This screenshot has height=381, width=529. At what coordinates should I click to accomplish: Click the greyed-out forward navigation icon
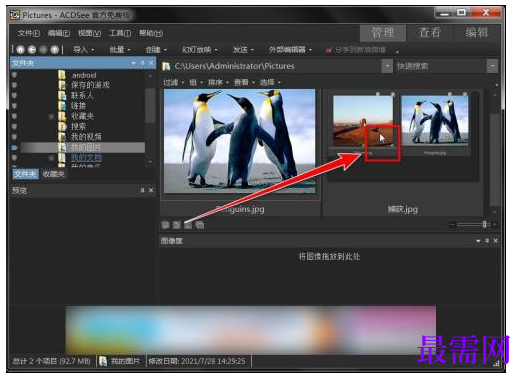[43, 50]
